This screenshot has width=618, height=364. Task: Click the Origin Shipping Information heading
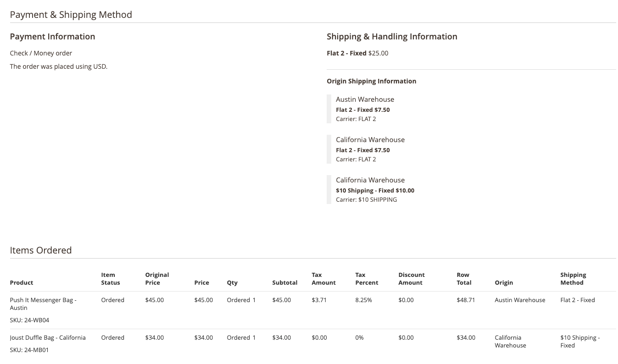pyautogui.click(x=371, y=81)
